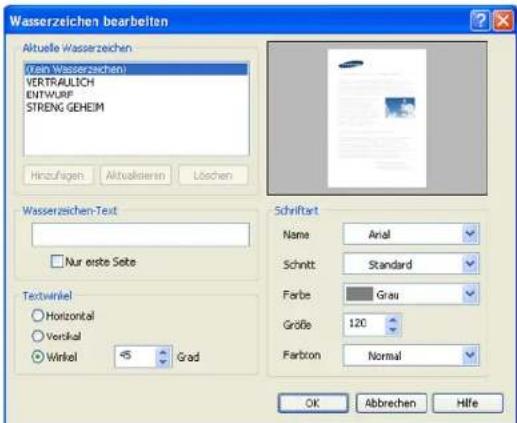Click the Löschen button

coord(213,175)
